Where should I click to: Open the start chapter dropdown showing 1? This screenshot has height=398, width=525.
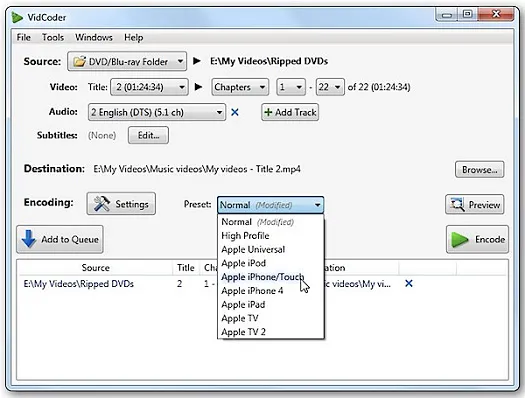[291, 87]
